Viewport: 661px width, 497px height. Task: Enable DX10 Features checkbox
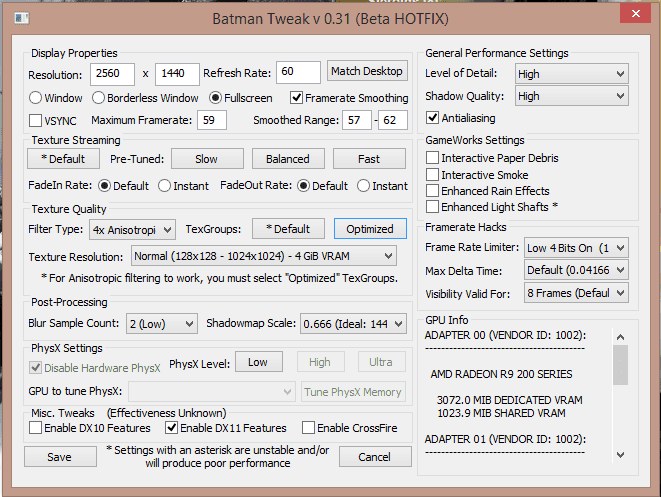point(37,428)
